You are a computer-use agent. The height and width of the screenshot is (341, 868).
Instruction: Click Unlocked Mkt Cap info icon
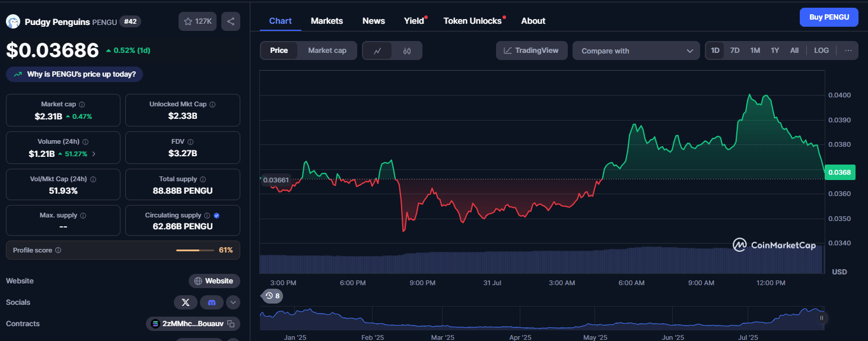click(x=212, y=104)
